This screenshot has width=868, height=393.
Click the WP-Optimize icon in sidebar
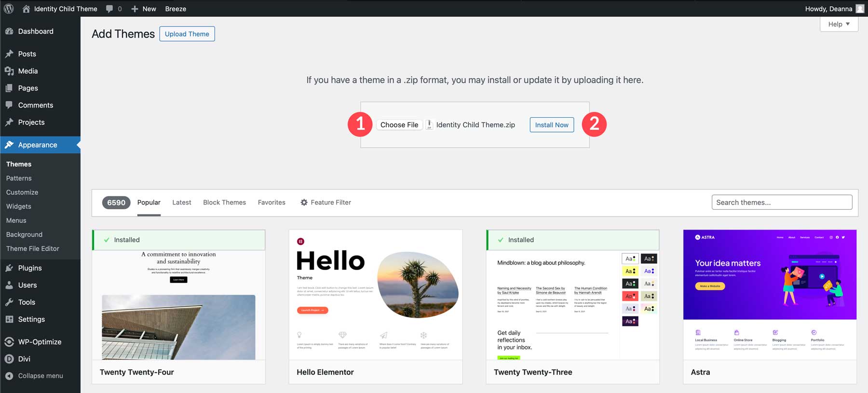9,342
